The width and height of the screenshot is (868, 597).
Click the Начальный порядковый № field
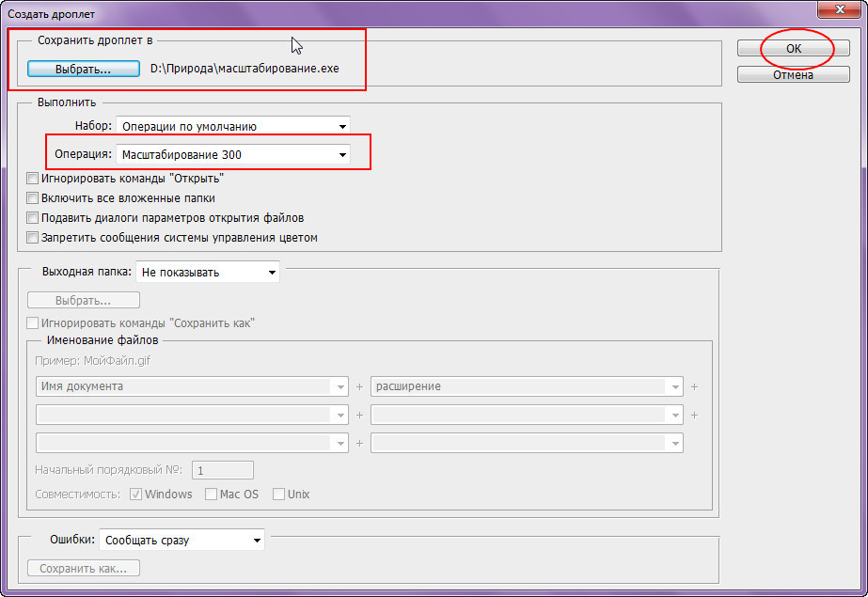[223, 470]
